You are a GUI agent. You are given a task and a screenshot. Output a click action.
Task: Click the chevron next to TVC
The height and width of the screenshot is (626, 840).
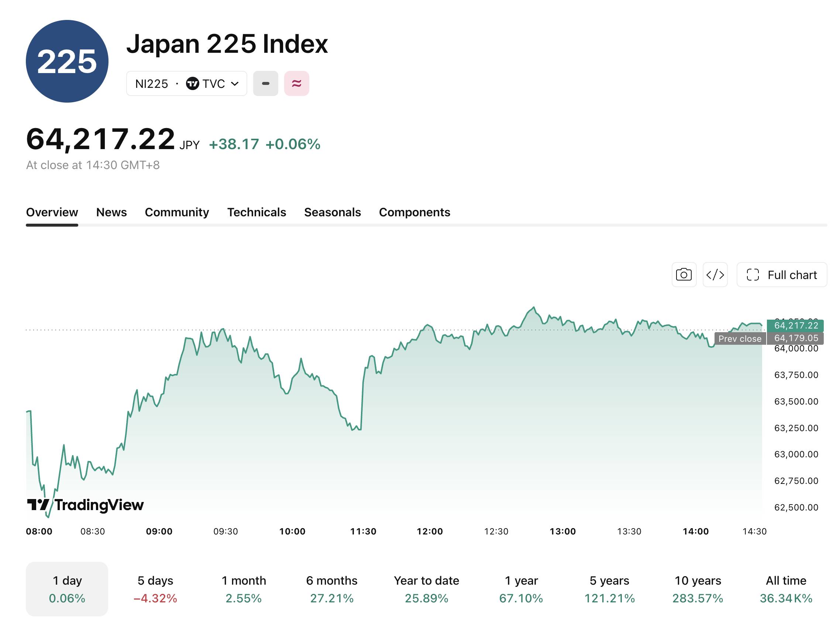pyautogui.click(x=235, y=84)
